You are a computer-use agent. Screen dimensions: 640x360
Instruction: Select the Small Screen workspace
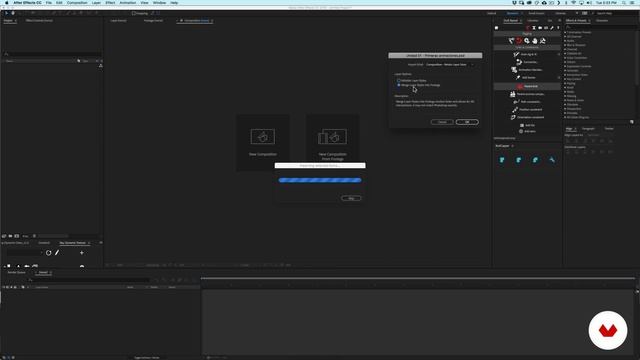point(536,13)
